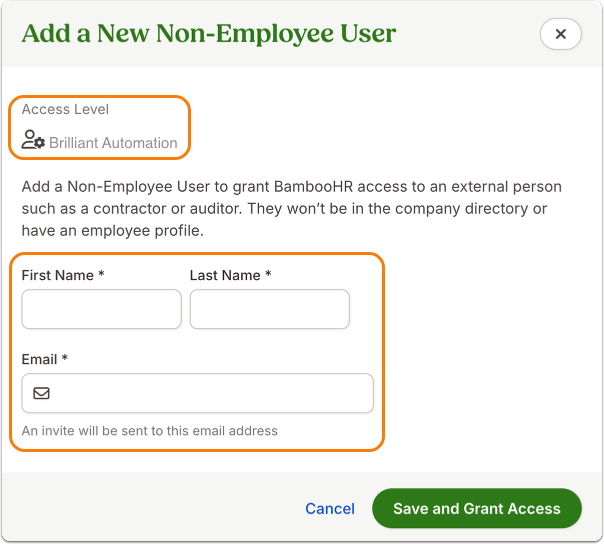Select the Brilliant Automation access level text
Image resolution: width=604 pixels, height=544 pixels.
pos(113,143)
